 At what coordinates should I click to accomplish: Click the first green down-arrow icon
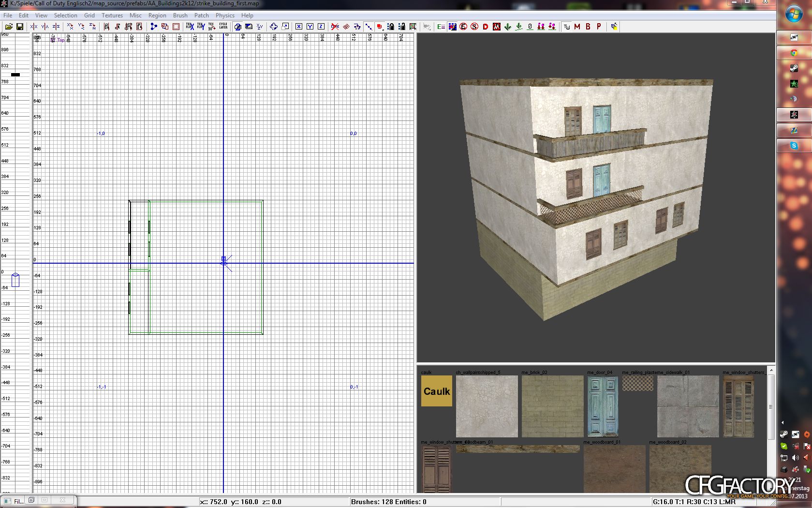(508, 27)
